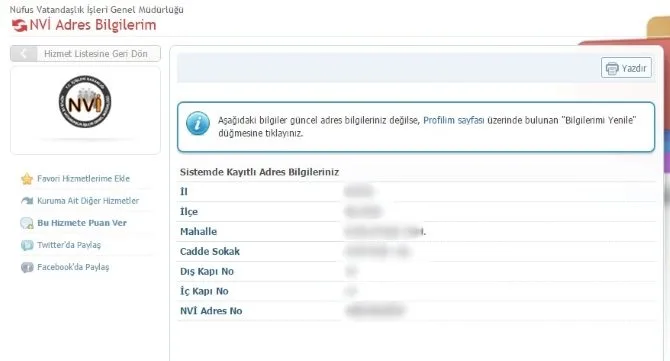Share via Twitter'da Paylaş link
The image size is (670, 361).
click(69, 245)
